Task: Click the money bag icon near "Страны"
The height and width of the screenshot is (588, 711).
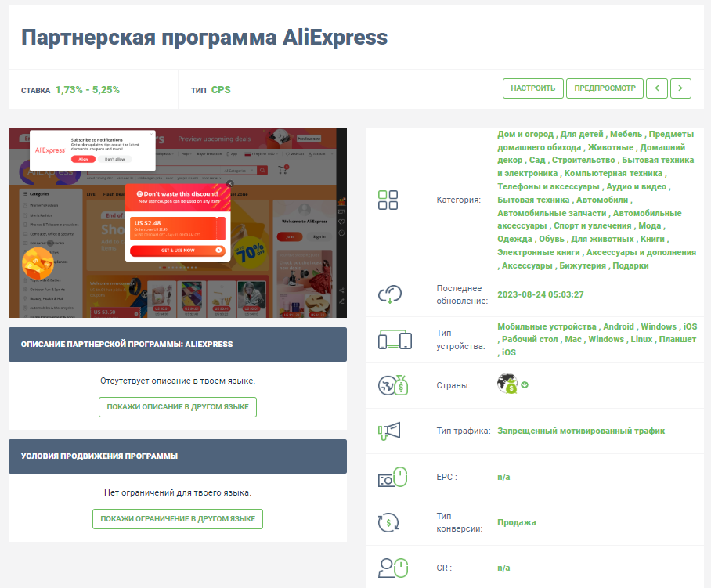Action: [393, 384]
